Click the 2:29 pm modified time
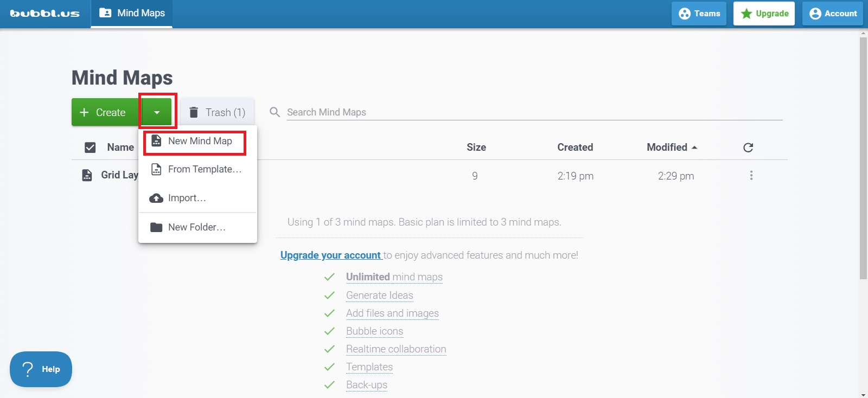868x398 pixels. click(x=676, y=176)
